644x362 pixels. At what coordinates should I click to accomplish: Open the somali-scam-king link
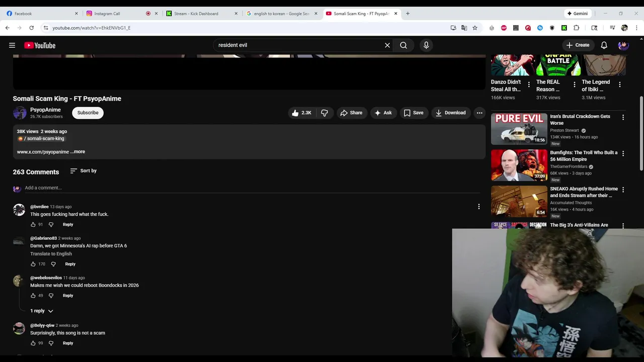42,139
